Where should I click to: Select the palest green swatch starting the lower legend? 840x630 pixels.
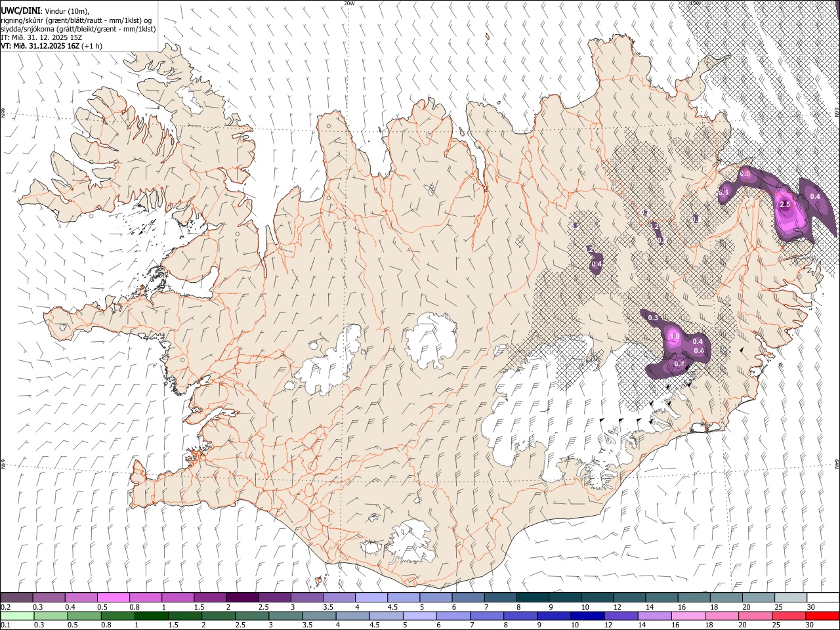[16, 616]
